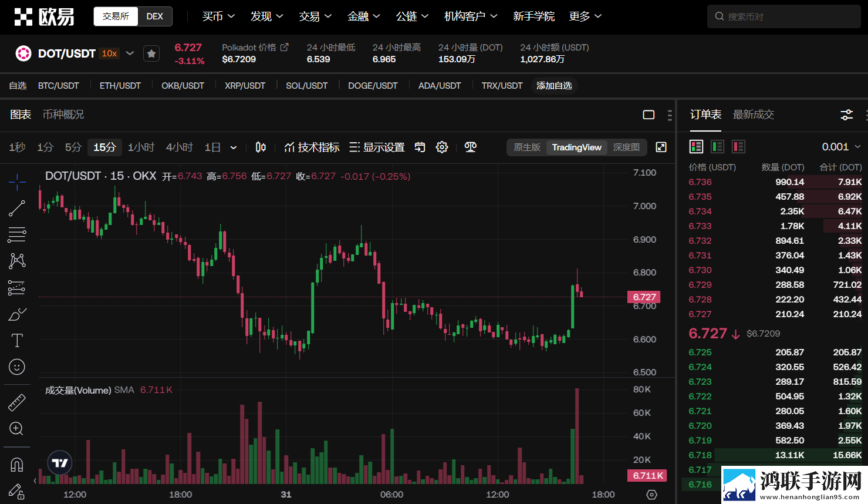
Task: Open the emoji sticker tool
Action: click(17, 367)
